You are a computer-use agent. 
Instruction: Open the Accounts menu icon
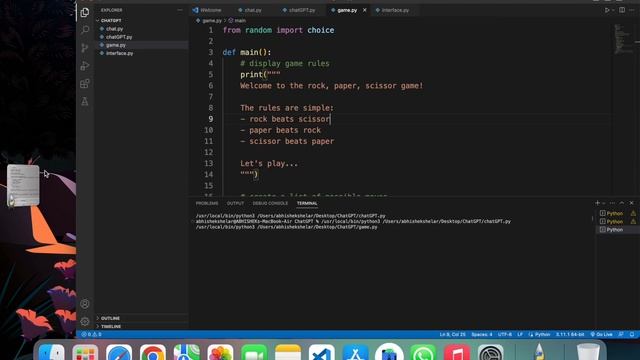pyautogui.click(x=85, y=304)
